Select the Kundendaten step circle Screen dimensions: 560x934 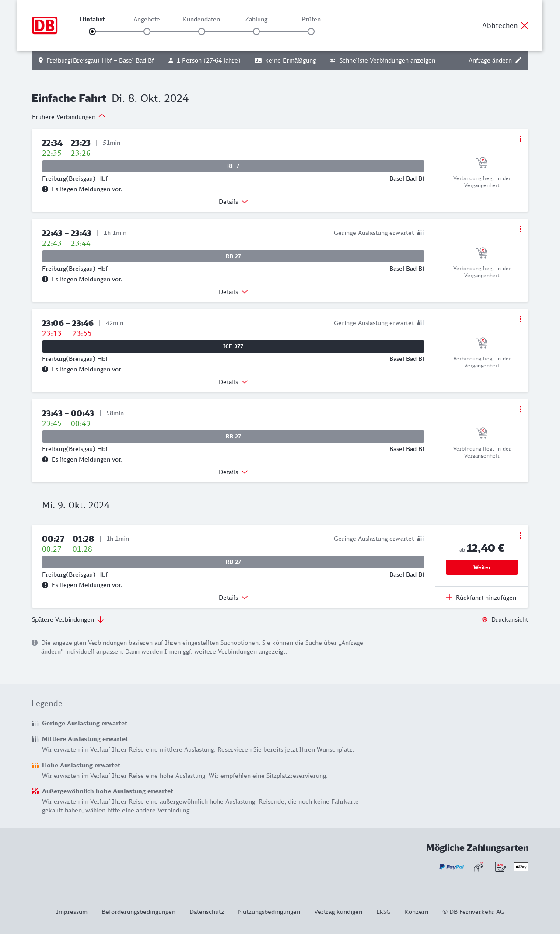click(x=202, y=31)
